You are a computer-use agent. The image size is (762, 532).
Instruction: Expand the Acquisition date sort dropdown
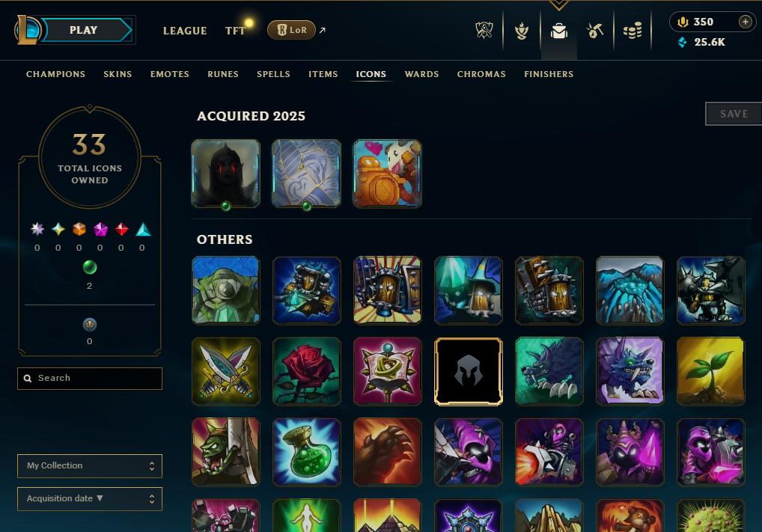tap(90, 499)
